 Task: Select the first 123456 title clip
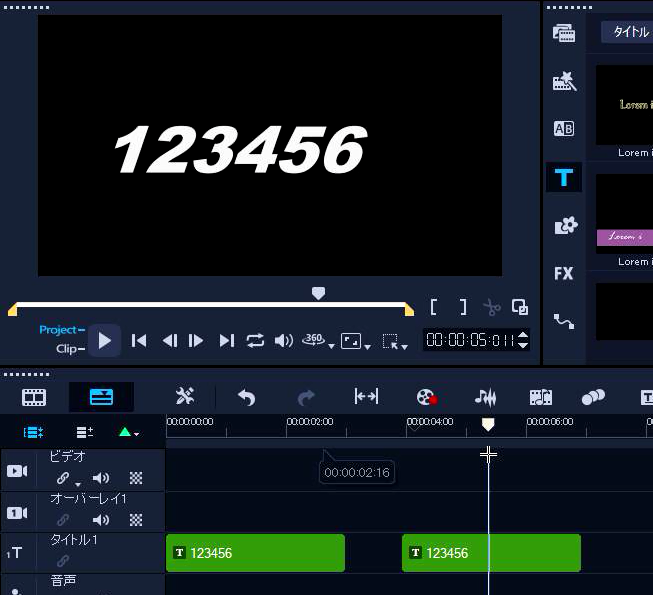[255, 553]
